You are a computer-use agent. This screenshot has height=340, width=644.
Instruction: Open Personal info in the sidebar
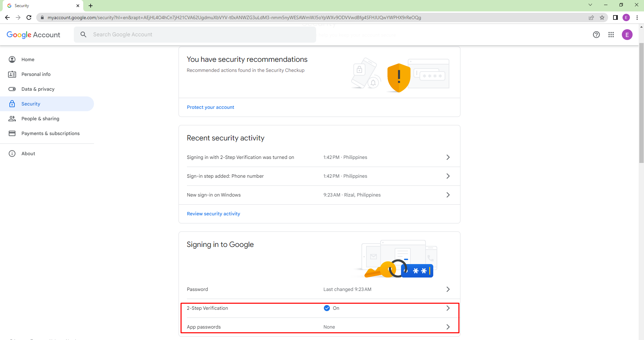[47, 74]
